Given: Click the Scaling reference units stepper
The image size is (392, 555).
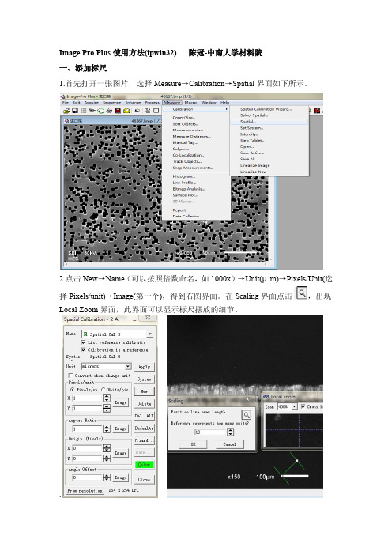Looking at the screenshot, I should pos(230,432).
